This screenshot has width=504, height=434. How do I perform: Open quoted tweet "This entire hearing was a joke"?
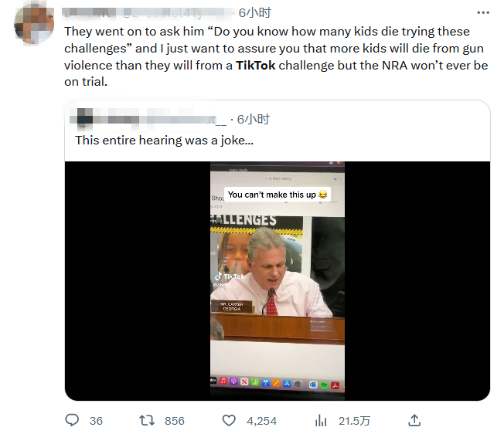163,141
